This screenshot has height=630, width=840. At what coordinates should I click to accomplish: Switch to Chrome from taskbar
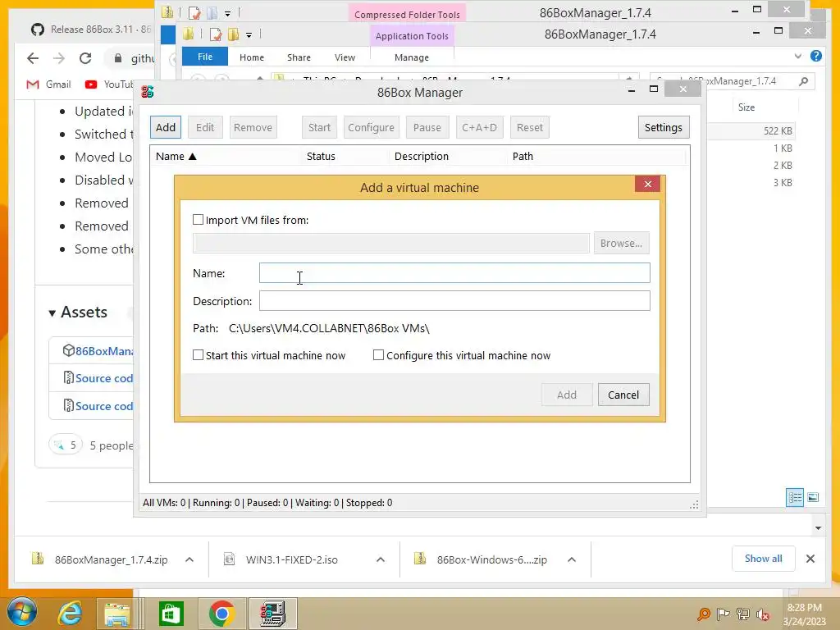point(221,614)
